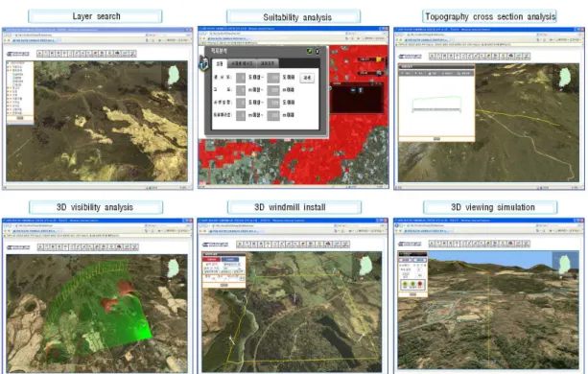The image size is (588, 374).
Task: Click the last toolbar icon in Layer search window
Action: point(132,54)
